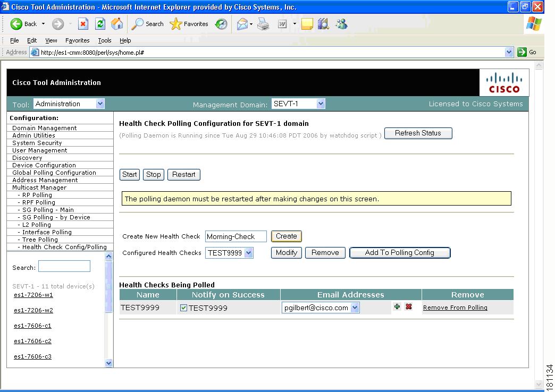Open Mail icon dropdown arrow
The width and height of the screenshot is (555, 392).
click(x=251, y=24)
